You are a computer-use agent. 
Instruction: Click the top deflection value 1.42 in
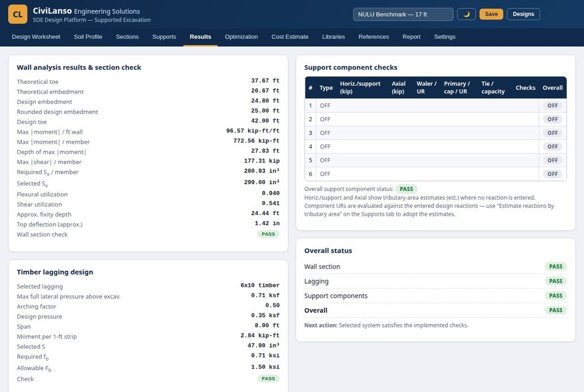click(267, 224)
